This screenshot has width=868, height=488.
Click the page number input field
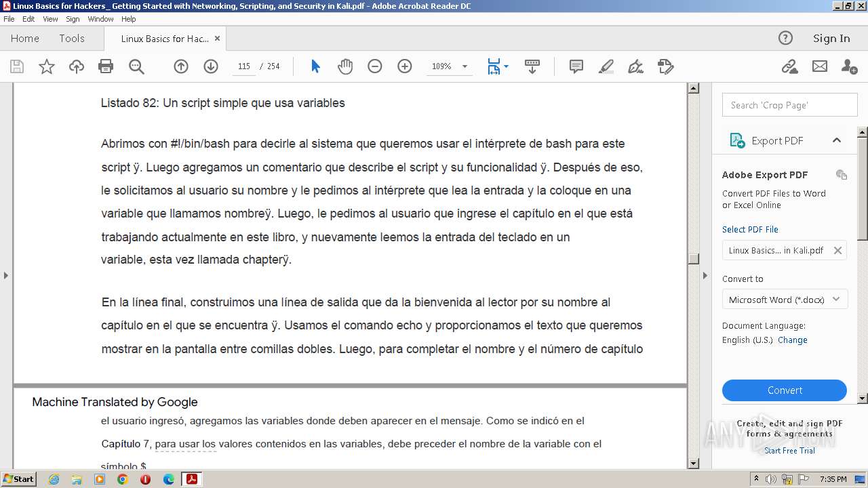pyautogui.click(x=244, y=66)
